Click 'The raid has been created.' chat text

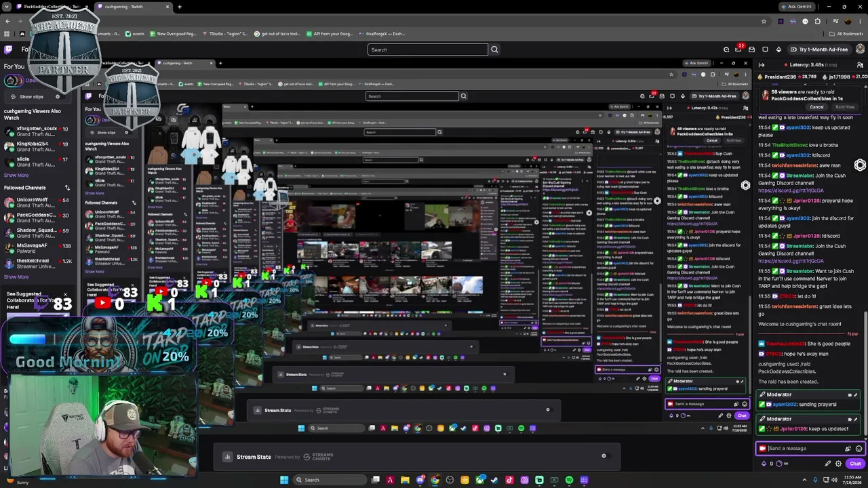click(x=788, y=382)
